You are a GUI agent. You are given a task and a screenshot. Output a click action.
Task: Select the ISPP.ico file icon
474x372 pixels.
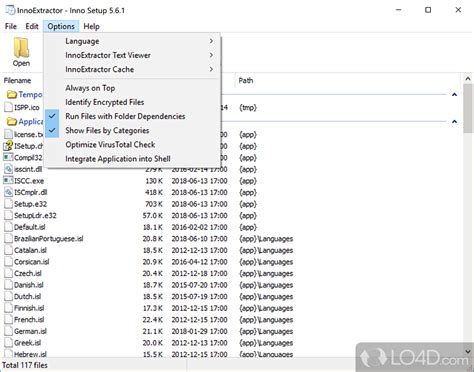8,107
